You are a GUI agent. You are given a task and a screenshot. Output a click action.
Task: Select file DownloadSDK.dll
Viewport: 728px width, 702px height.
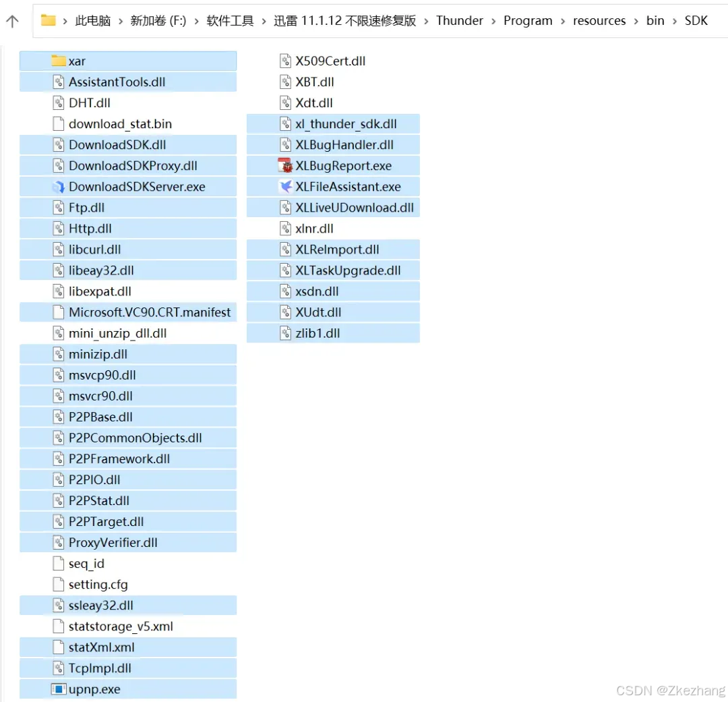click(x=128, y=145)
